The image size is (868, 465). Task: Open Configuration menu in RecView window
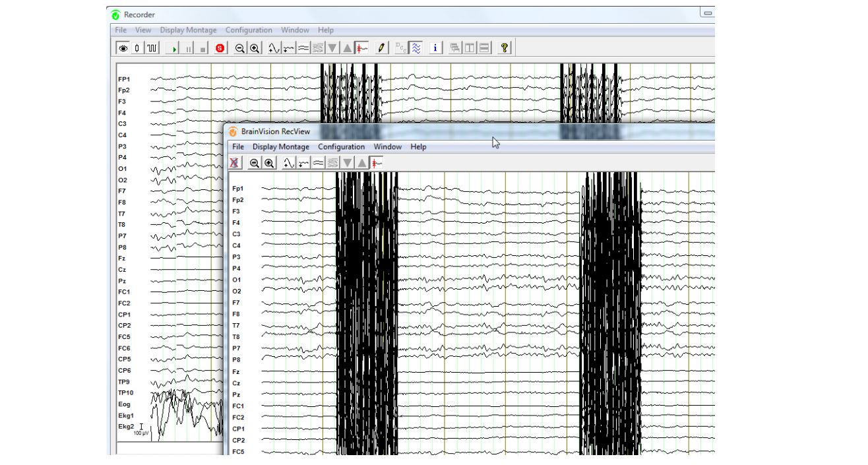pyautogui.click(x=341, y=147)
